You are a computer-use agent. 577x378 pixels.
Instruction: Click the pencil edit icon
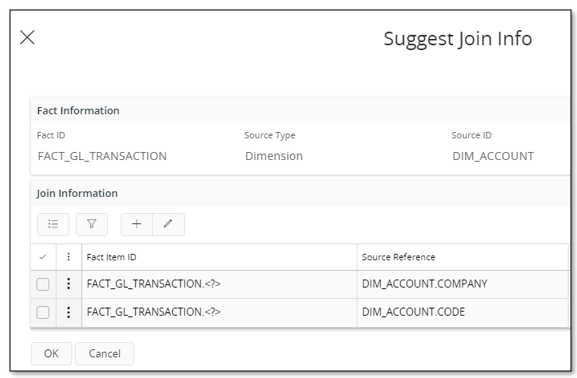tap(168, 224)
